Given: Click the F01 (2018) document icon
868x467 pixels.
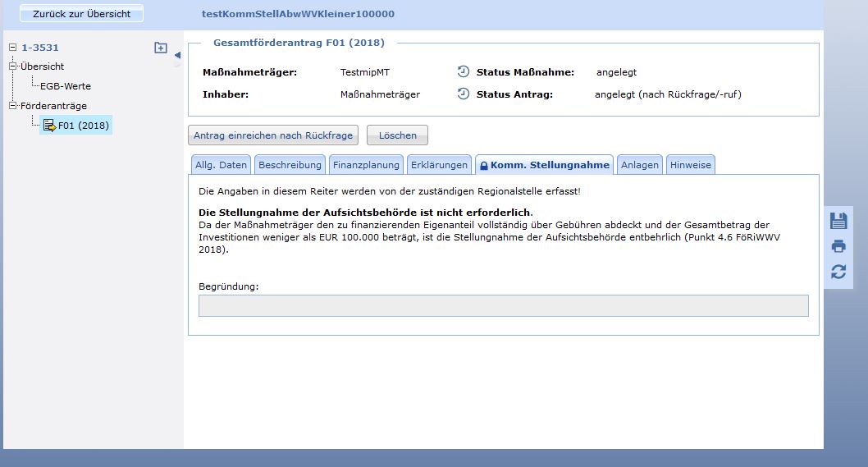Looking at the screenshot, I should point(49,126).
